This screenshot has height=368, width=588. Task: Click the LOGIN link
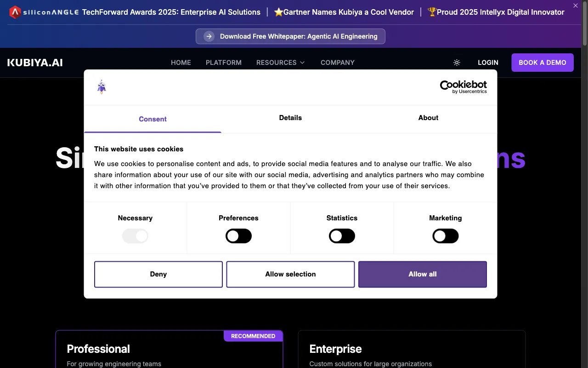tap(488, 63)
